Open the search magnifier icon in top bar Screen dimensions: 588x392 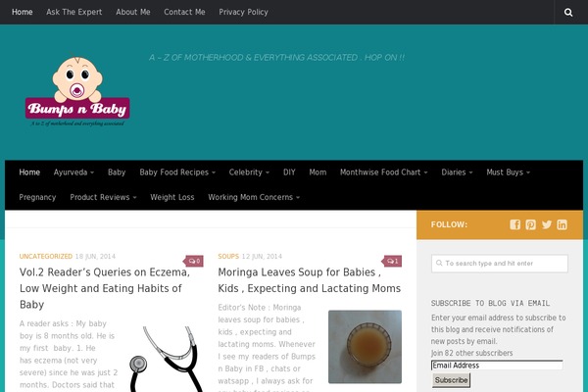[x=568, y=12]
